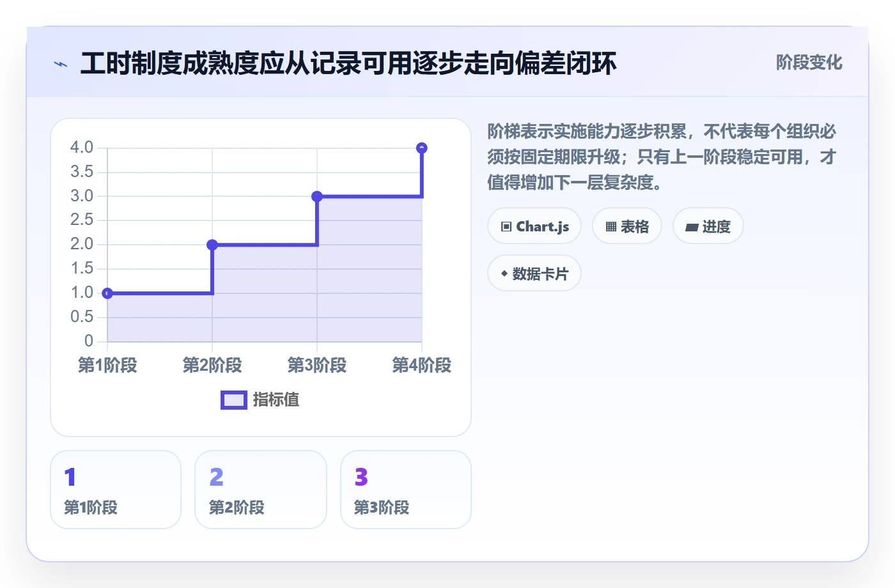Open the 第1阶段 stat card
Viewport: 895px width, 588px height.
click(x=116, y=490)
